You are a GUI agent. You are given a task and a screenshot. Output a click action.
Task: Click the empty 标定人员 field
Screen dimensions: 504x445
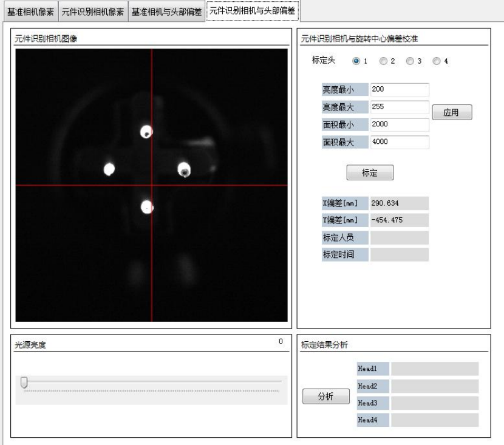point(399,237)
